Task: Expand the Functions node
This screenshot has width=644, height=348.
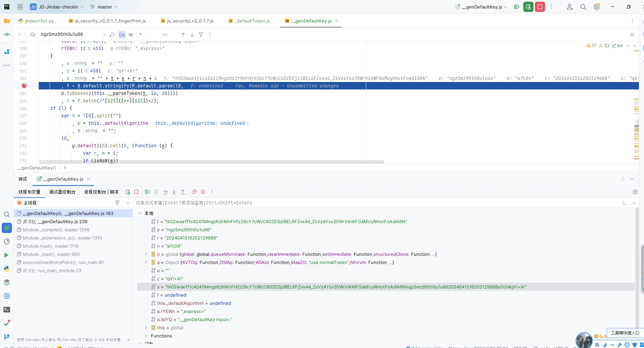Action: (146, 336)
